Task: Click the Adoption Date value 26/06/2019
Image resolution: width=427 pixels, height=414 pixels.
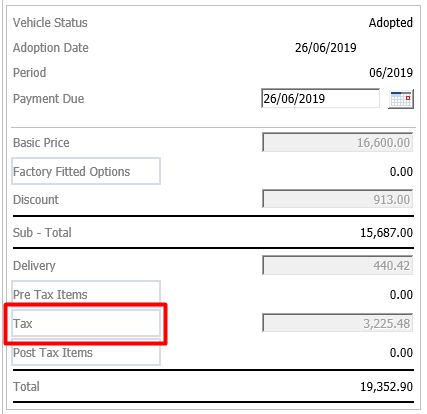Action: [x=326, y=48]
